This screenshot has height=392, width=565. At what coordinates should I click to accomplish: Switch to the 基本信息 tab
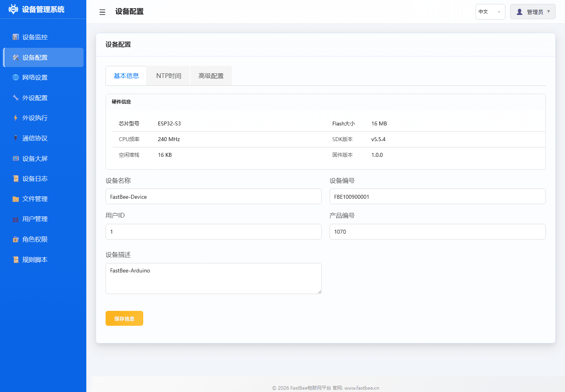(126, 76)
